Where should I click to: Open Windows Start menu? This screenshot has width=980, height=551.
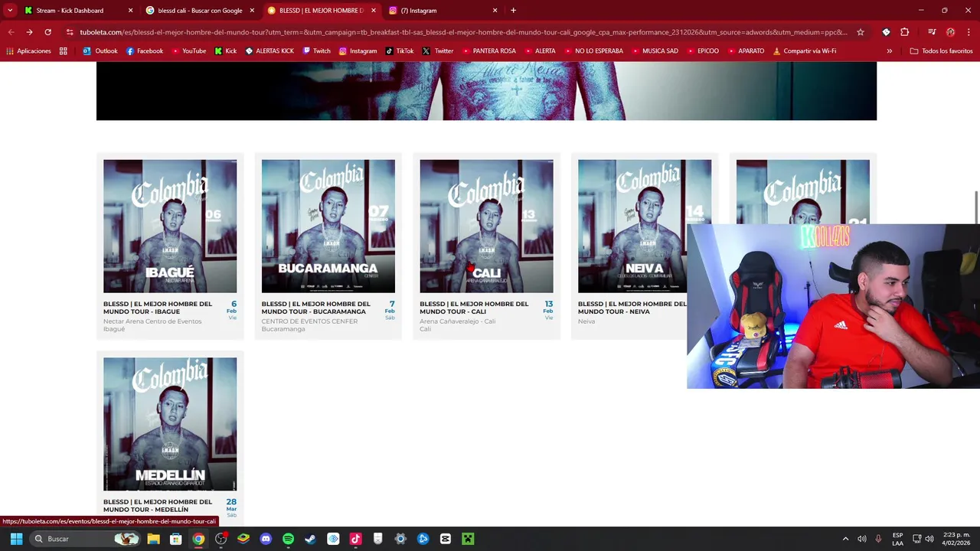(16, 539)
